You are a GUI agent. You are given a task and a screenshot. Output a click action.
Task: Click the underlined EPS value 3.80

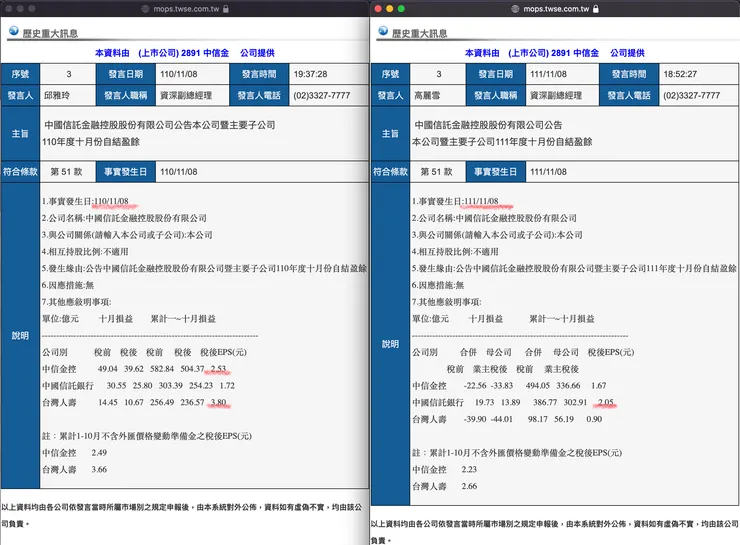point(219,402)
